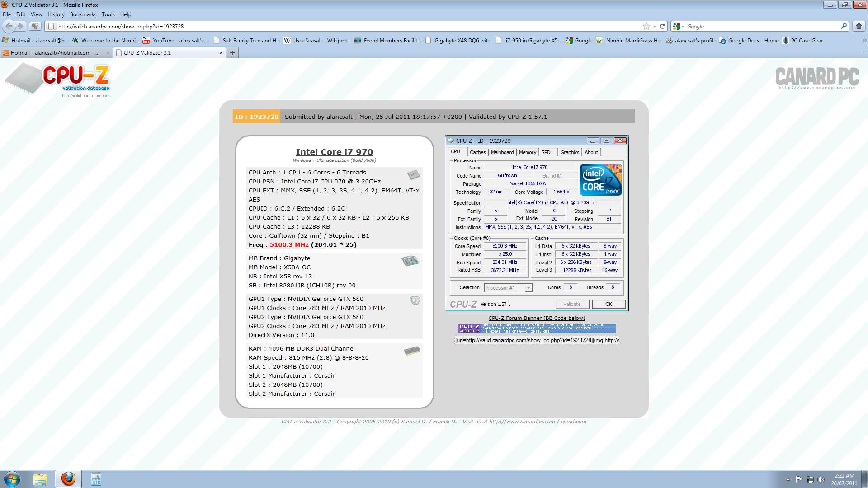
Task: Open the Help menu
Action: point(126,14)
